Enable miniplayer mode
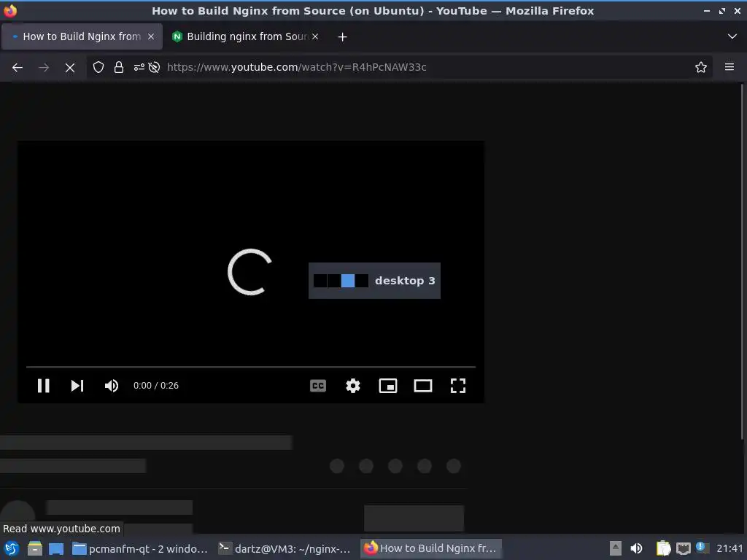 coord(388,386)
